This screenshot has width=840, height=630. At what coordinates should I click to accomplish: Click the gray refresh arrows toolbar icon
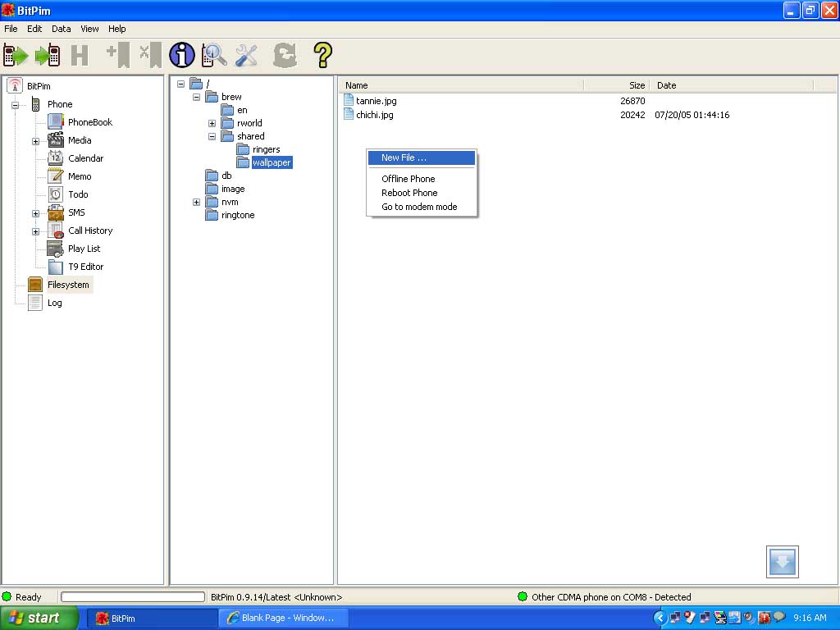point(285,55)
